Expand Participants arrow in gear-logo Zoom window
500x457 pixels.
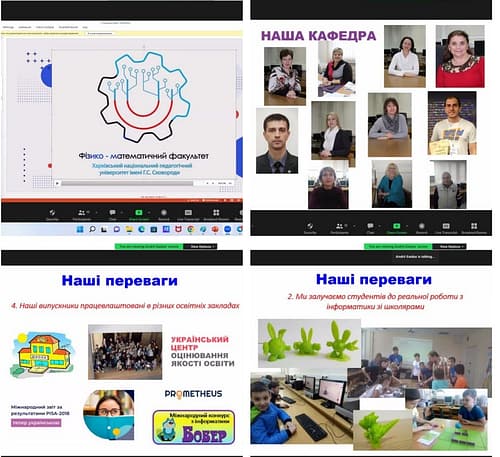point(96,212)
